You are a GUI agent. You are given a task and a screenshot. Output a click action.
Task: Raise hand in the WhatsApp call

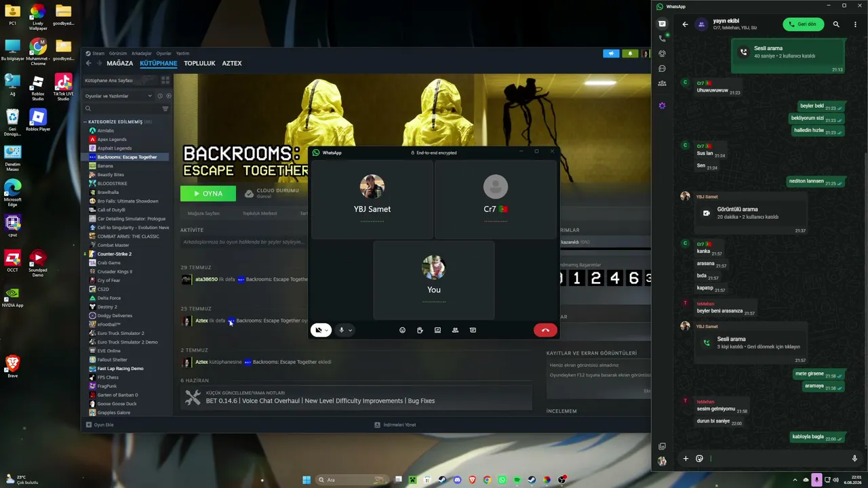pos(420,330)
